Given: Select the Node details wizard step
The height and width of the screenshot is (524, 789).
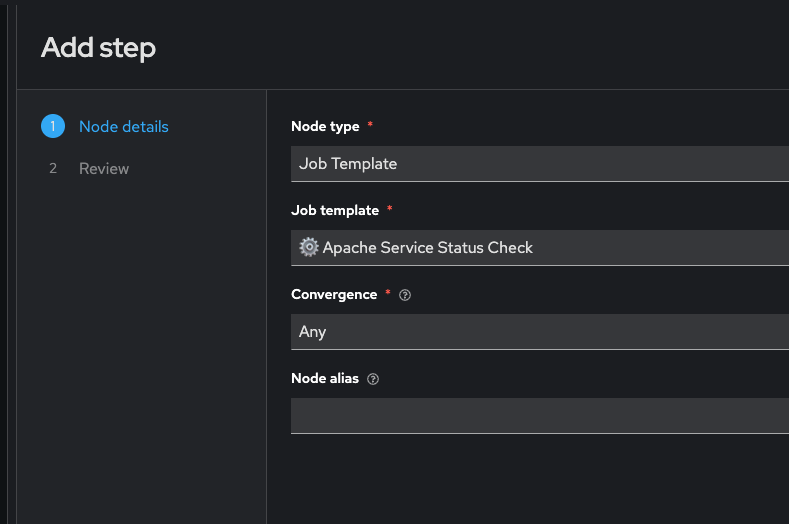Looking at the screenshot, I should (123, 126).
